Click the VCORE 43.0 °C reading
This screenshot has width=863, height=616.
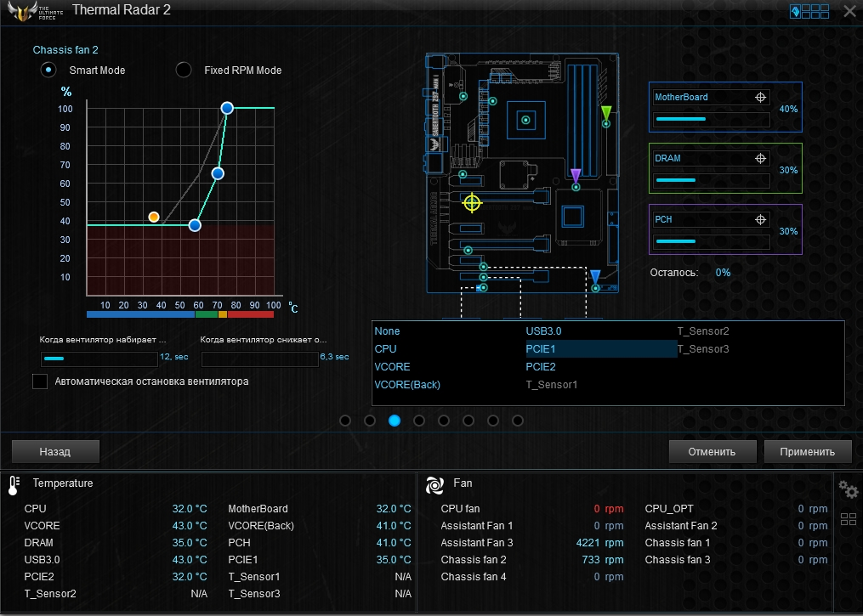(x=190, y=526)
